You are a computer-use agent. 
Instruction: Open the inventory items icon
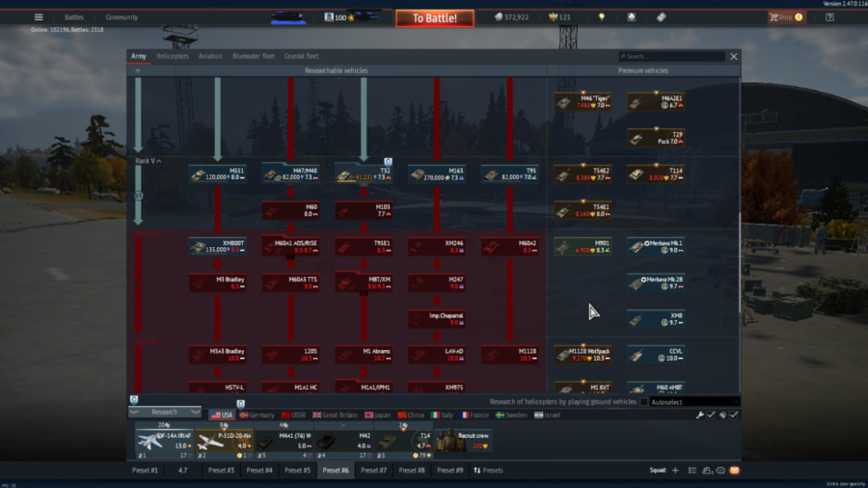tap(662, 17)
